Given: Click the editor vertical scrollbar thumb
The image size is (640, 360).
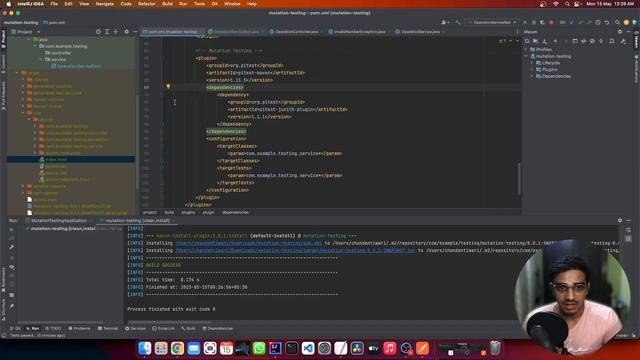Looking at the screenshot, I should (519, 179).
